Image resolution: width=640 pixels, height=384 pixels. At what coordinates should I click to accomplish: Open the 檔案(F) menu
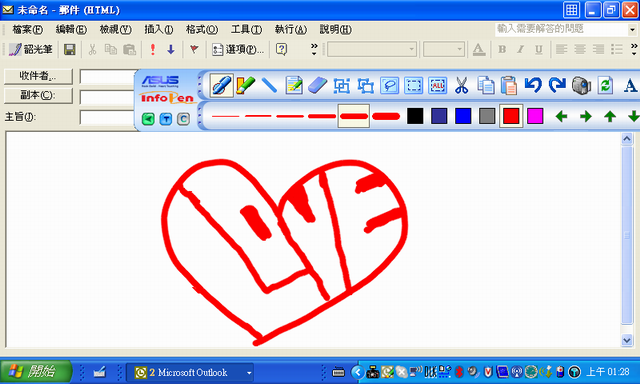point(27,29)
